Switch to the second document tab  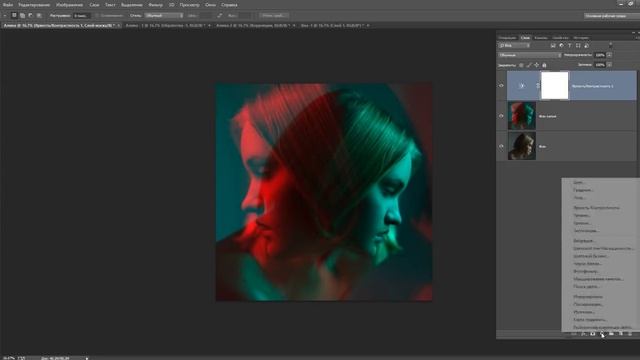click(x=167, y=25)
